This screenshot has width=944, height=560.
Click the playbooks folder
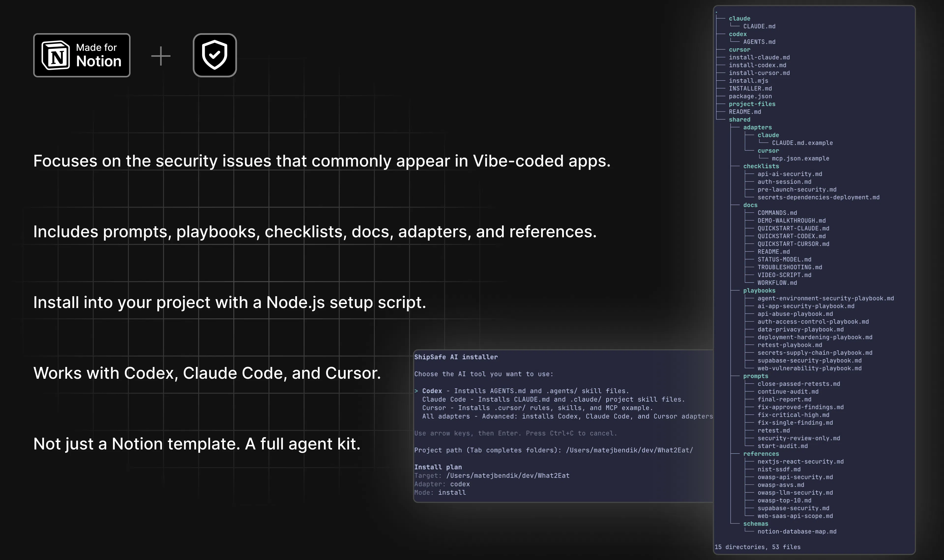(x=759, y=291)
